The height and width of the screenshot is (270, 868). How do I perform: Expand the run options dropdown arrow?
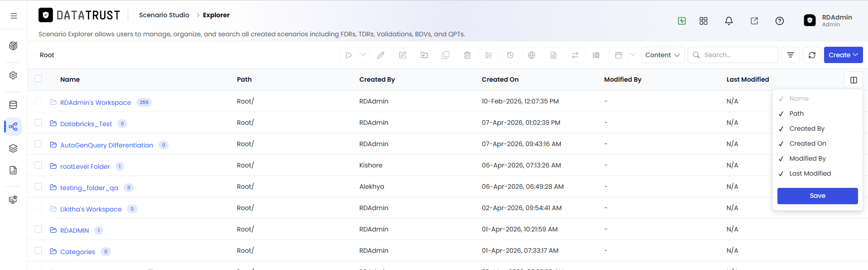coord(363,55)
